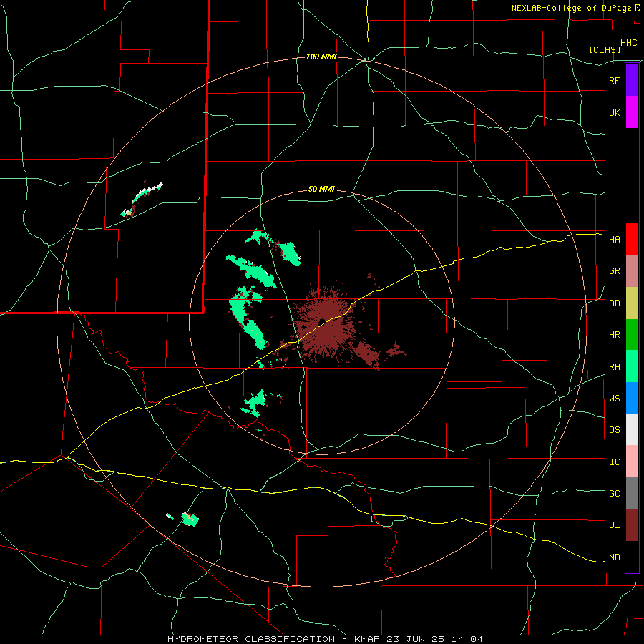Click the GC gray legend swatch
Image resolution: width=644 pixels, height=644 pixels.
pyautogui.click(x=632, y=493)
